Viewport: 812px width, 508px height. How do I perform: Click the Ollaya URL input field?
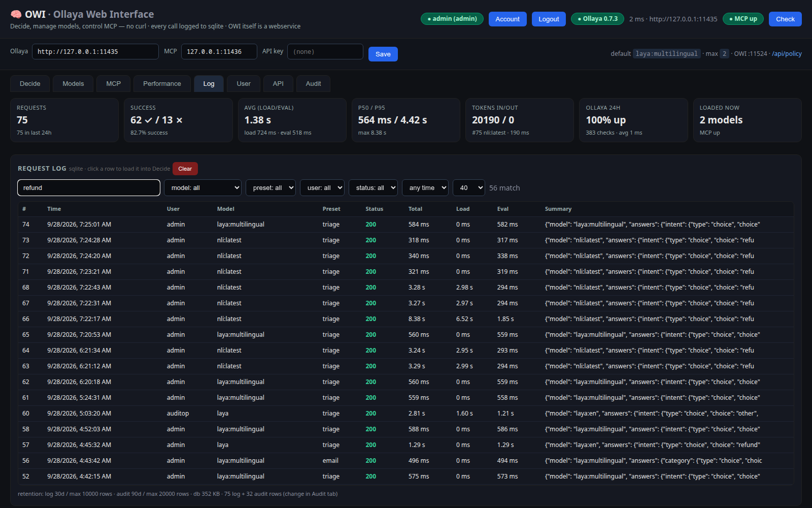(95, 52)
